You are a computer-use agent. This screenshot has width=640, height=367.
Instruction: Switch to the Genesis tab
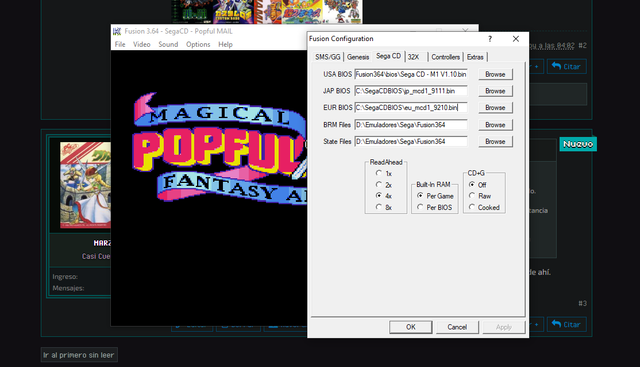click(358, 57)
